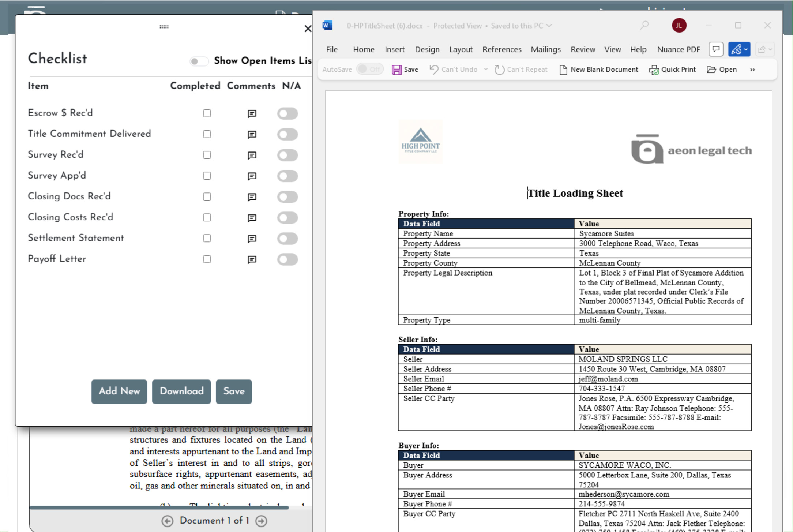Open comment icon for Payoff Letter
The image size is (793, 532).
click(x=252, y=259)
